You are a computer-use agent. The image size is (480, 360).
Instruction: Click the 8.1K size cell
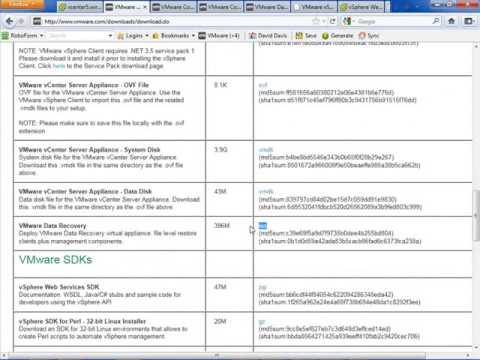click(x=220, y=85)
